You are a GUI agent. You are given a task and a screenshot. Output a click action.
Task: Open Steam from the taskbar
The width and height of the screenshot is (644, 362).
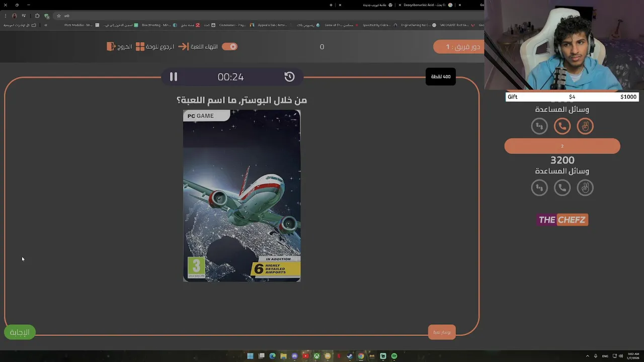click(x=350, y=356)
